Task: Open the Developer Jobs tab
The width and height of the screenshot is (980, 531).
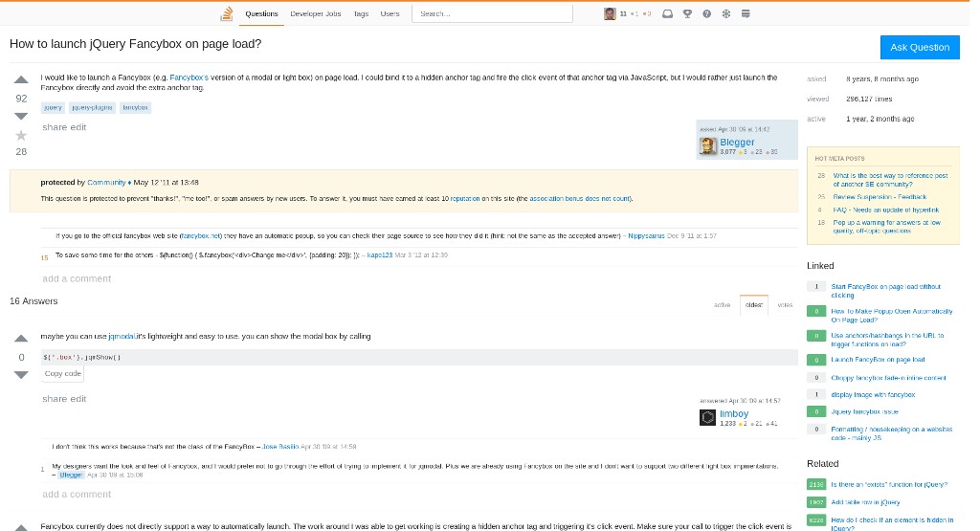Action: tap(316, 13)
